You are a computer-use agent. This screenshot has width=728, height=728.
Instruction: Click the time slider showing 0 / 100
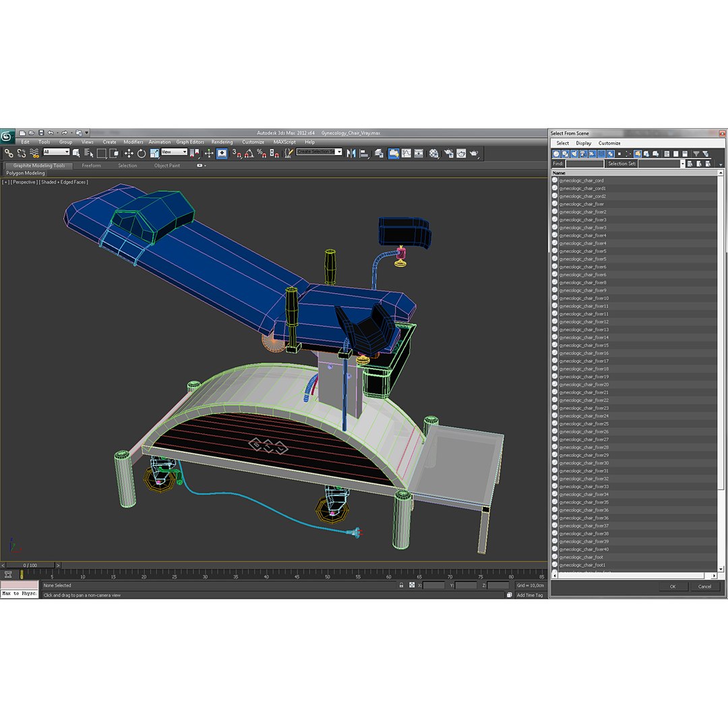30,565
